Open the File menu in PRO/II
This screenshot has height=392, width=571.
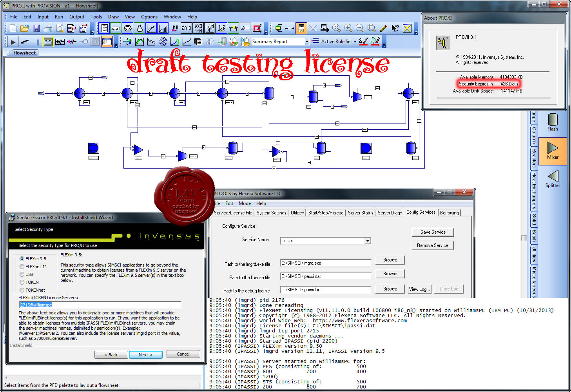[14, 17]
